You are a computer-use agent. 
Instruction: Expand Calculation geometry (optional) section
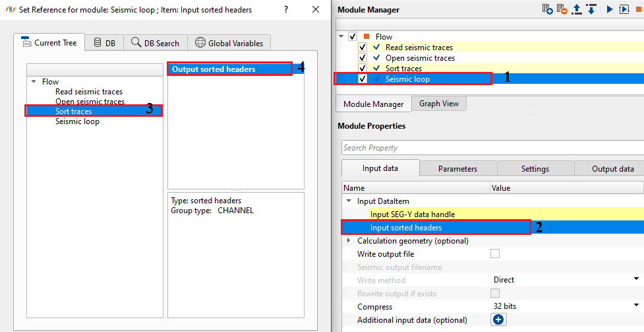tap(349, 241)
